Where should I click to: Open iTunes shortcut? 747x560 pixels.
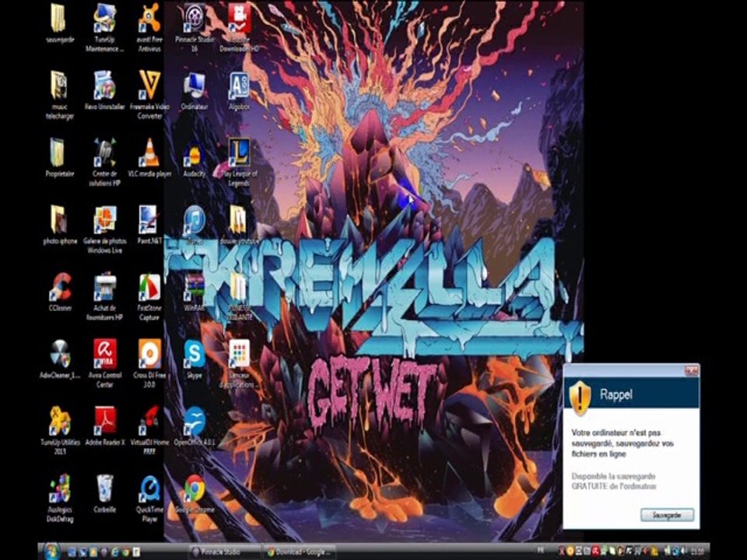[x=195, y=225]
